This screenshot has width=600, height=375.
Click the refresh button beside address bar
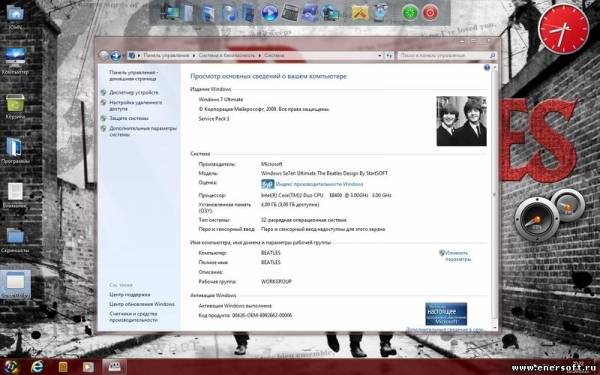coord(389,56)
